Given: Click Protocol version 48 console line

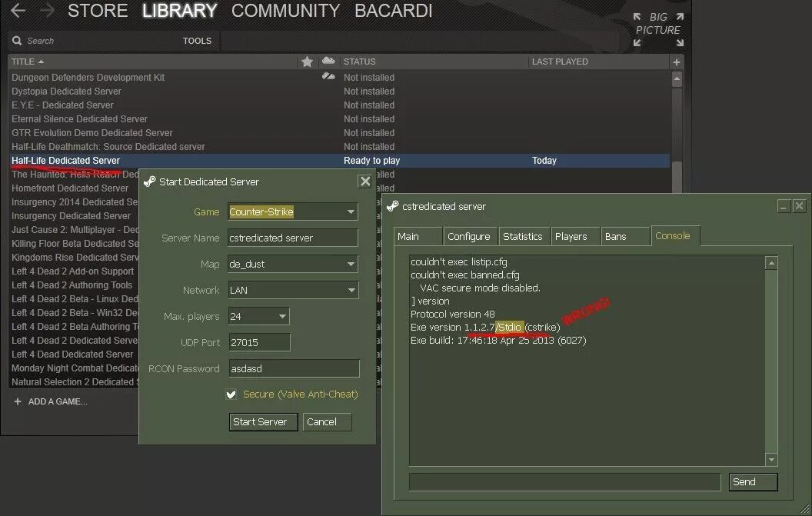Looking at the screenshot, I should click(453, 314).
